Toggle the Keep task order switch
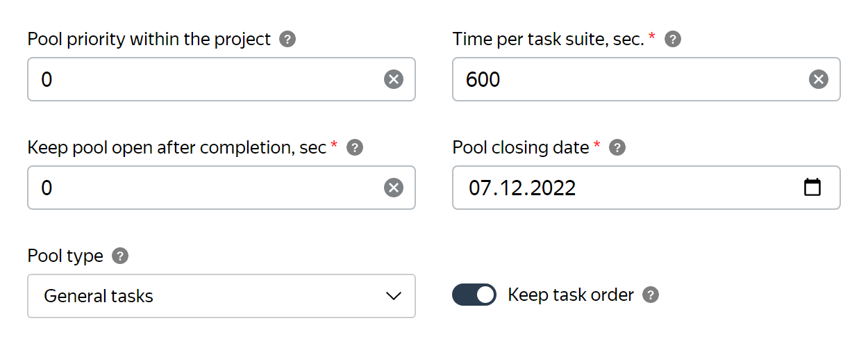This screenshot has height=346, width=868. [x=474, y=295]
